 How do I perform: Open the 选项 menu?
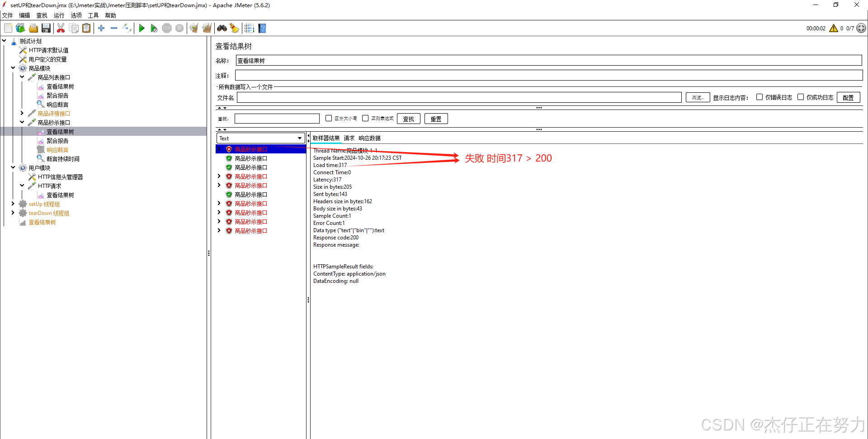pyautogui.click(x=76, y=15)
